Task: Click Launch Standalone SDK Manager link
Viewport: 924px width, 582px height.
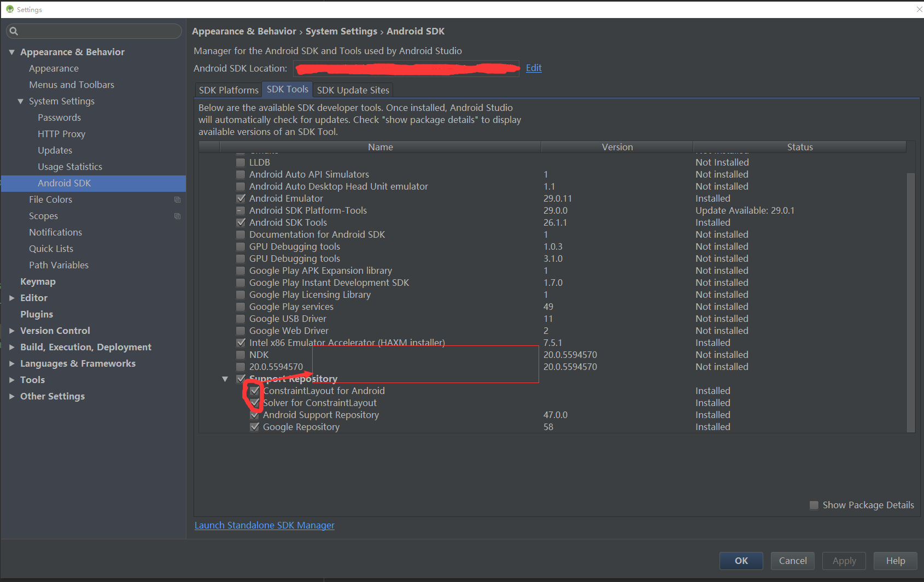Action: coord(265,525)
